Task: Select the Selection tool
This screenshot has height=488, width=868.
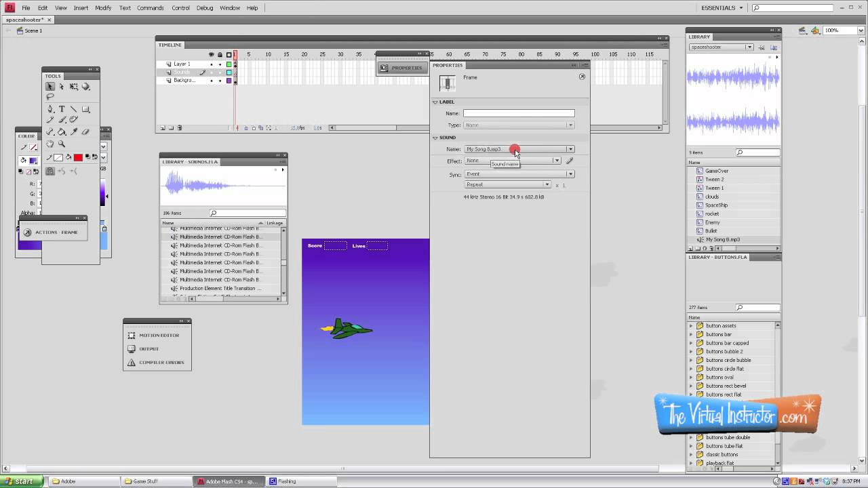Action: 50,86
